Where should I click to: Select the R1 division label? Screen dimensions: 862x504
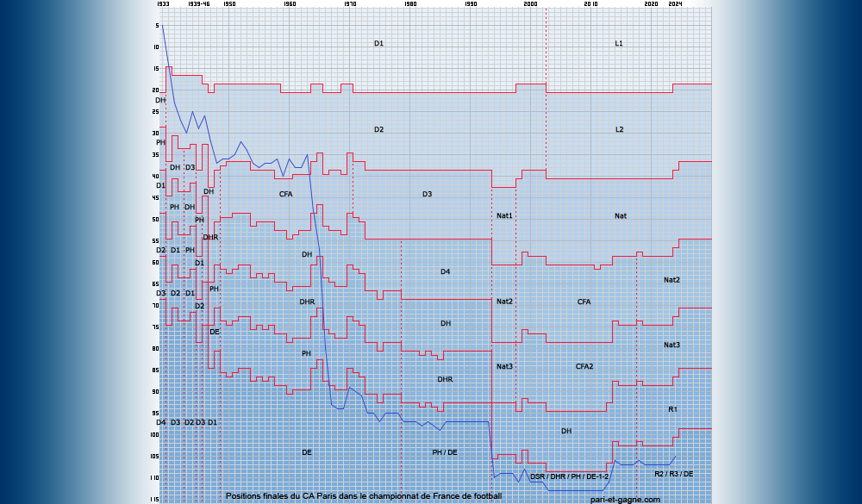click(673, 409)
